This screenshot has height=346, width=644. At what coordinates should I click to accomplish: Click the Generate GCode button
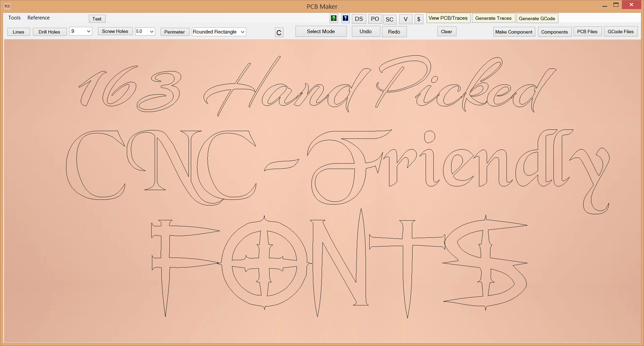(x=537, y=18)
